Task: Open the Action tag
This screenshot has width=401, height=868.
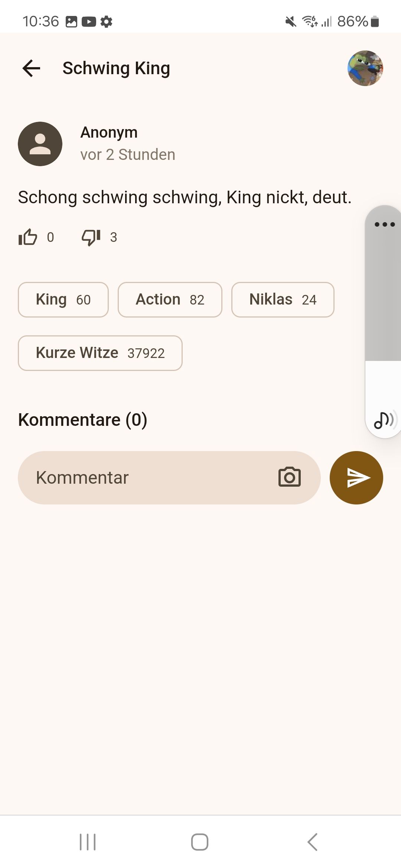Action: pos(170,300)
